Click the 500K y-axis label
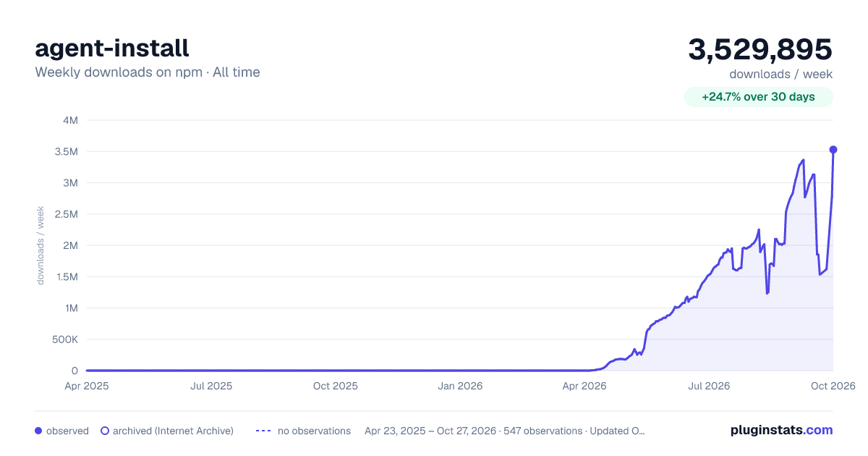868x456 pixels. (x=64, y=339)
